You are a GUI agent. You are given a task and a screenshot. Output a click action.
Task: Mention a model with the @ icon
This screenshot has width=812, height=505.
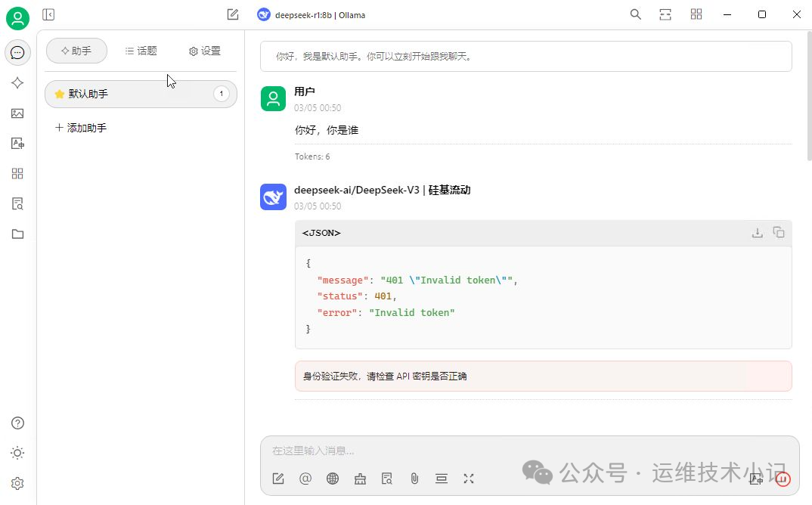click(x=305, y=479)
